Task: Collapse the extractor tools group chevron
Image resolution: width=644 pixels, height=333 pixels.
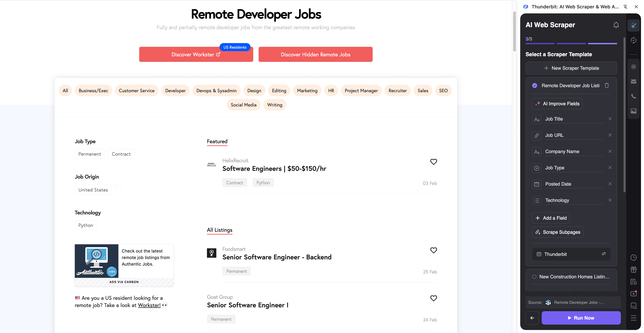Action: pos(634,67)
